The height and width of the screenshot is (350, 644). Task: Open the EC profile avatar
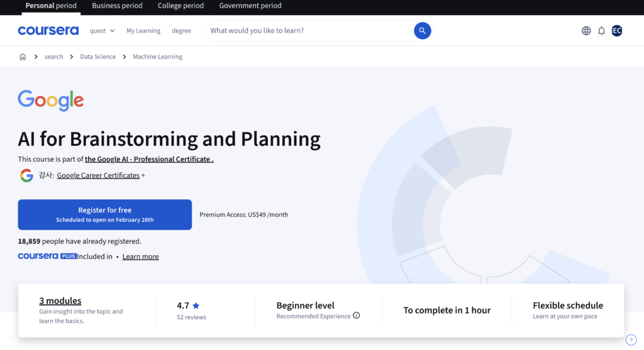coord(616,31)
